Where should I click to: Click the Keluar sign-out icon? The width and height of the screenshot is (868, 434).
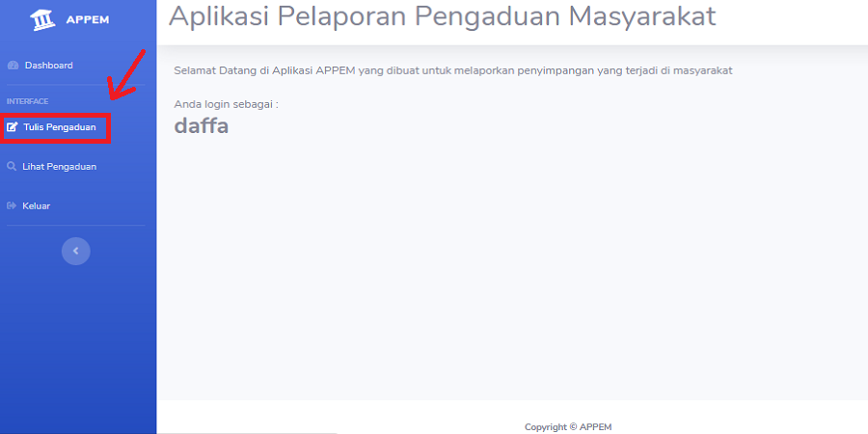[12, 206]
